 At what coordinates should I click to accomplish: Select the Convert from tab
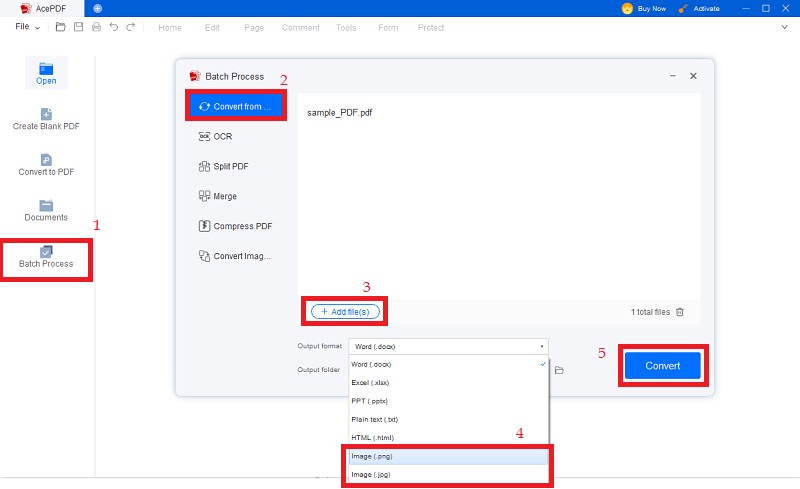(236, 106)
